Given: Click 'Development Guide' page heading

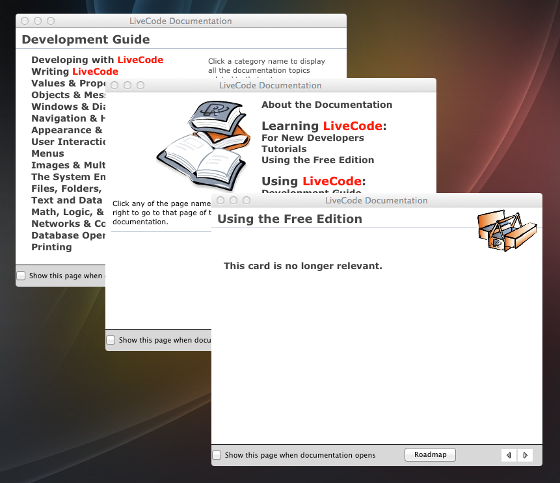Looking at the screenshot, I should click(x=86, y=39).
